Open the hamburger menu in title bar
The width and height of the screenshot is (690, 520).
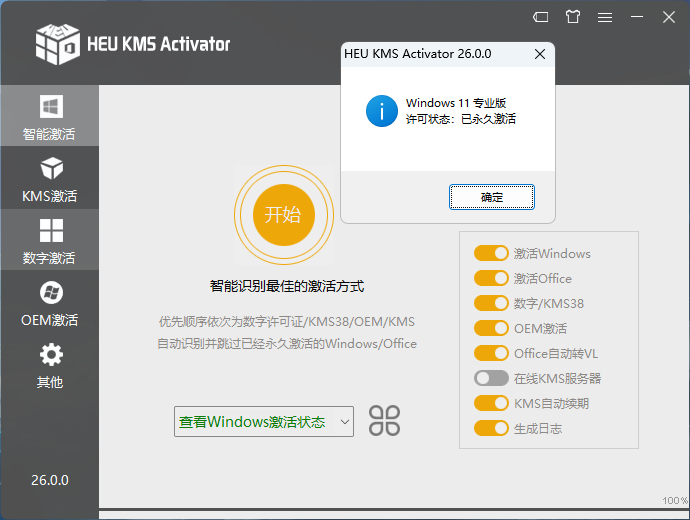pyautogui.click(x=604, y=17)
